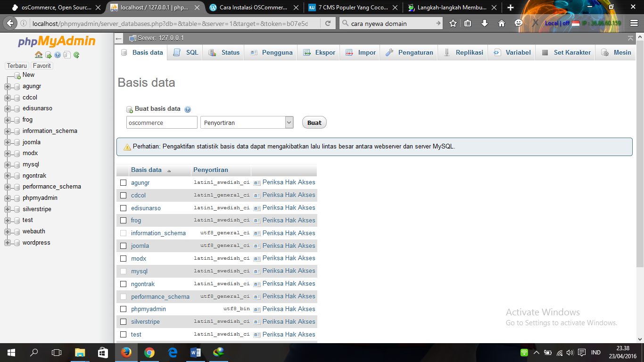The image size is (644, 362).
Task: Expand wordpress database in tree
Action: pyautogui.click(x=8, y=243)
